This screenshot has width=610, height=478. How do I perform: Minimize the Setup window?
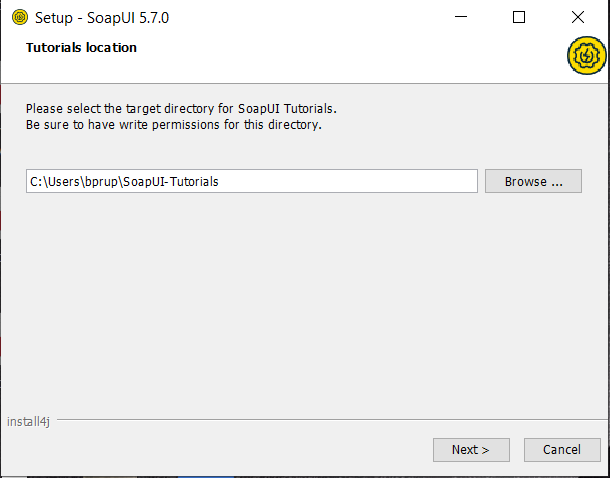coord(461,18)
